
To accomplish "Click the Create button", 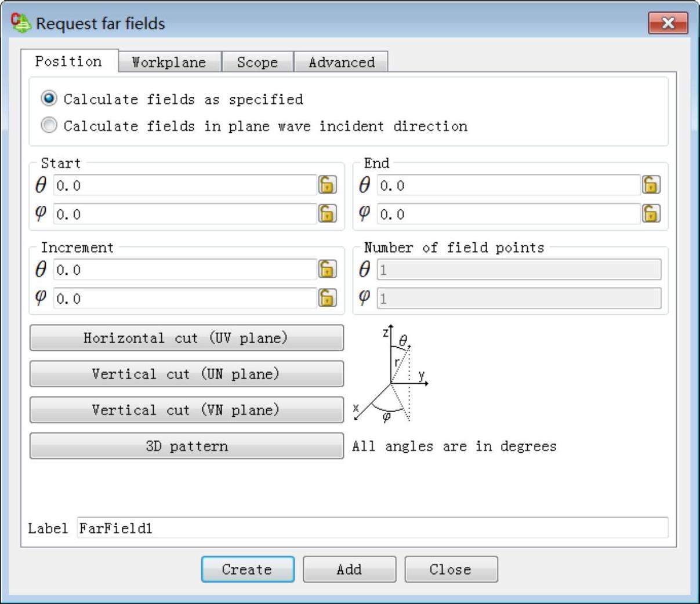I will [248, 569].
